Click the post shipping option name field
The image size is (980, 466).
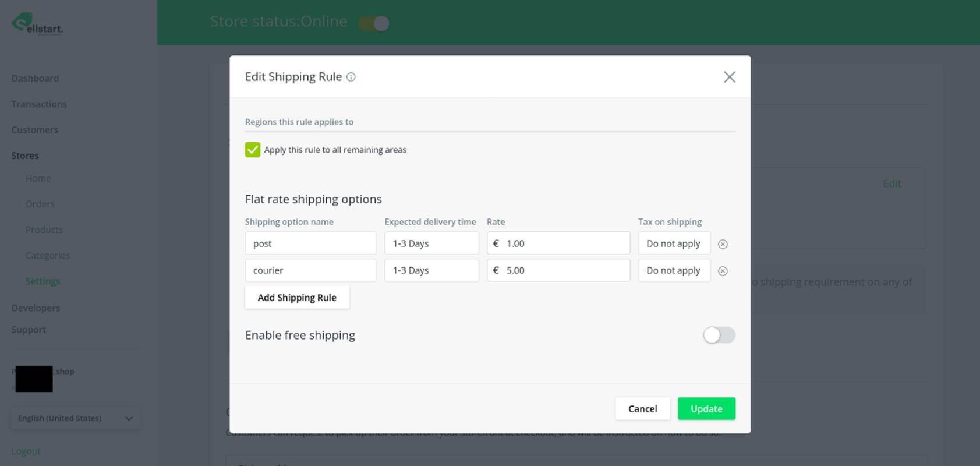pyautogui.click(x=310, y=243)
